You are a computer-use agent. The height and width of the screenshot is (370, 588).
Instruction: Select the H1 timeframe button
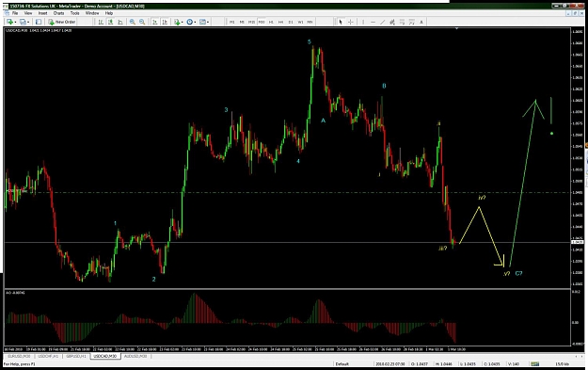[271, 23]
